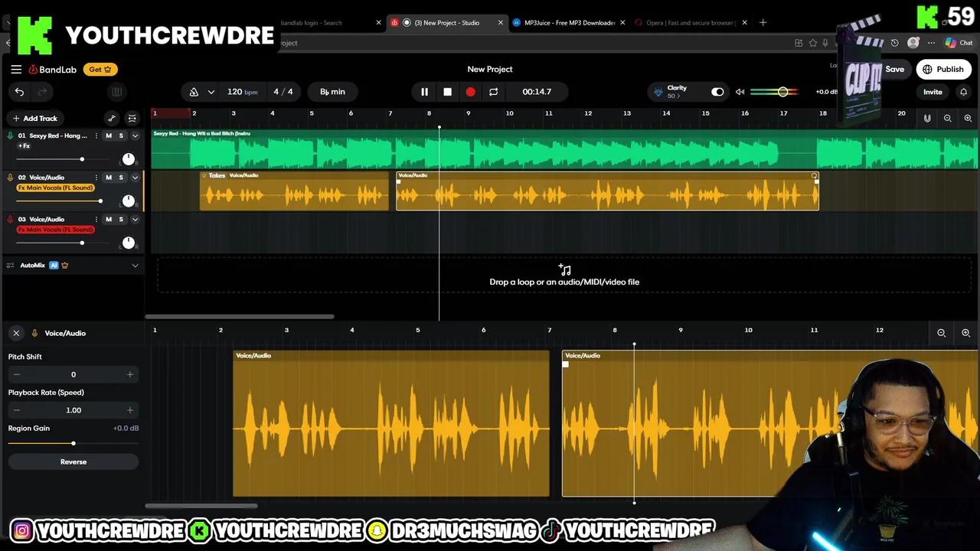Click the BandLab logo
The height and width of the screenshot is (551, 980).
[53, 70]
